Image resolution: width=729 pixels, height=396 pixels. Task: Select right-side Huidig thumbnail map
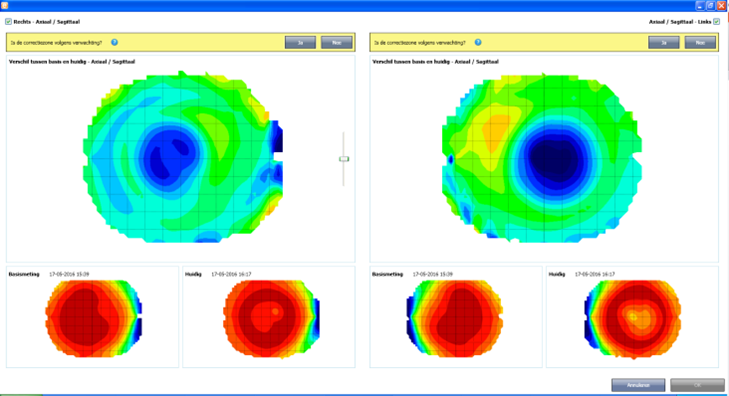click(633, 318)
